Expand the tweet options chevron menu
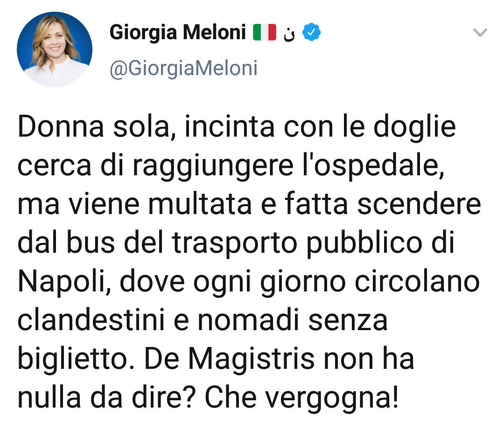The width and height of the screenshot is (504, 436). pyautogui.click(x=480, y=33)
